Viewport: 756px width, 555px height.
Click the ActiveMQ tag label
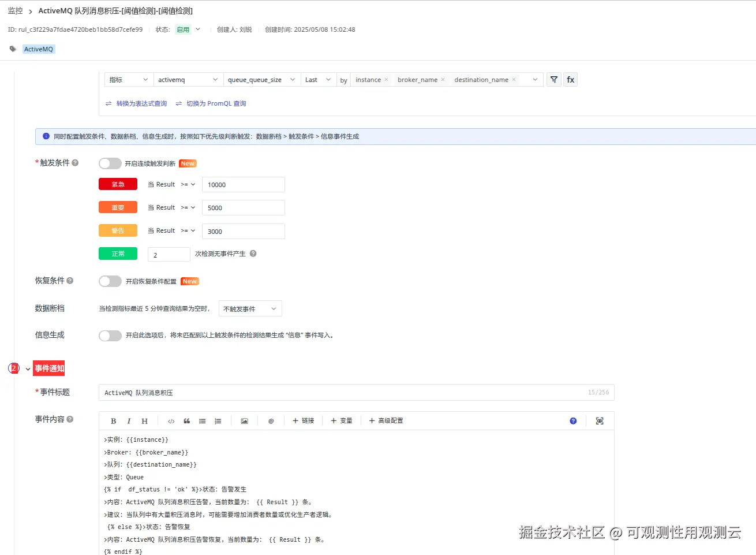click(x=39, y=49)
